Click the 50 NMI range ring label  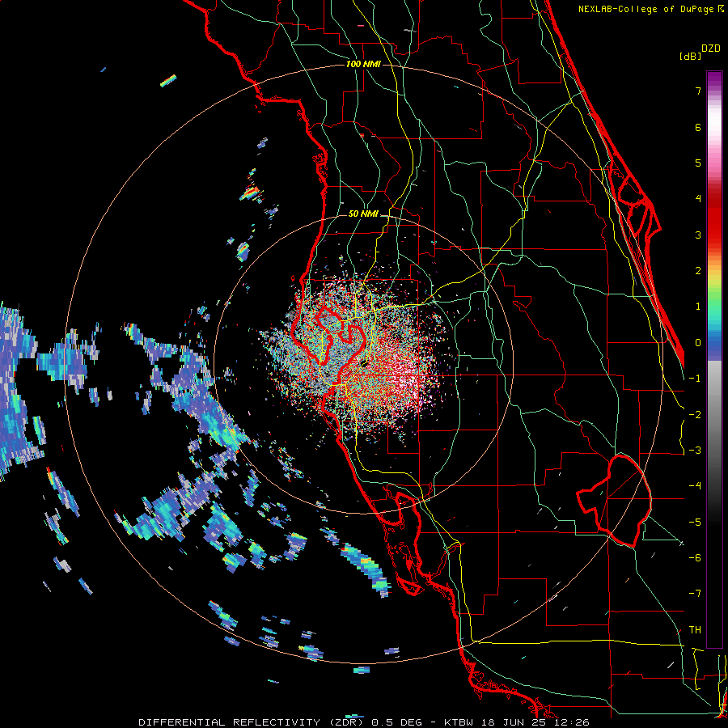coord(363,214)
